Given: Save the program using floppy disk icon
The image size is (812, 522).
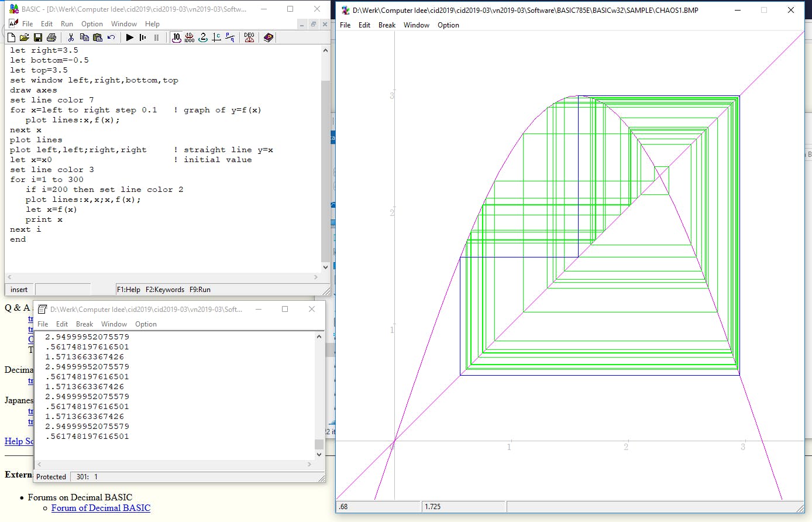Looking at the screenshot, I should coord(37,37).
